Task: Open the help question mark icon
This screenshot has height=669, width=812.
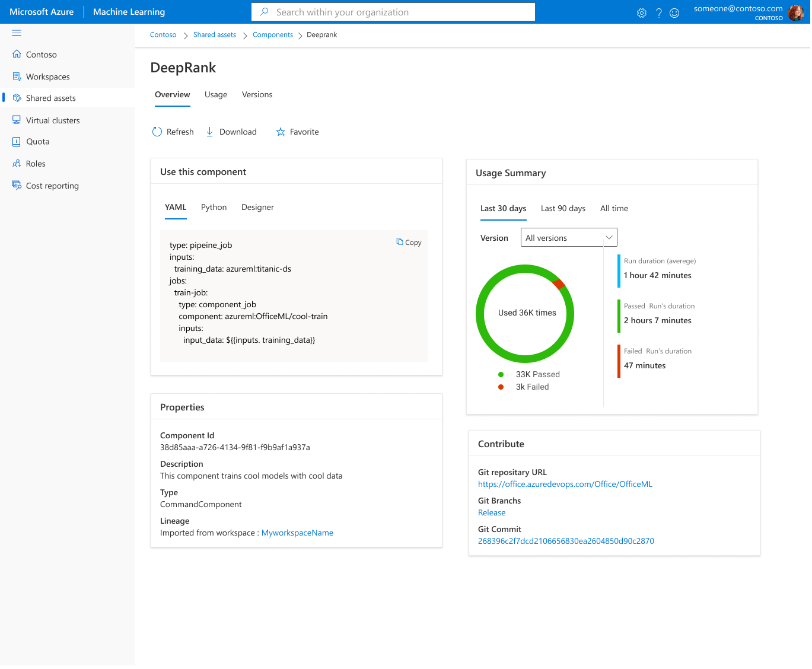Action: 659,13
